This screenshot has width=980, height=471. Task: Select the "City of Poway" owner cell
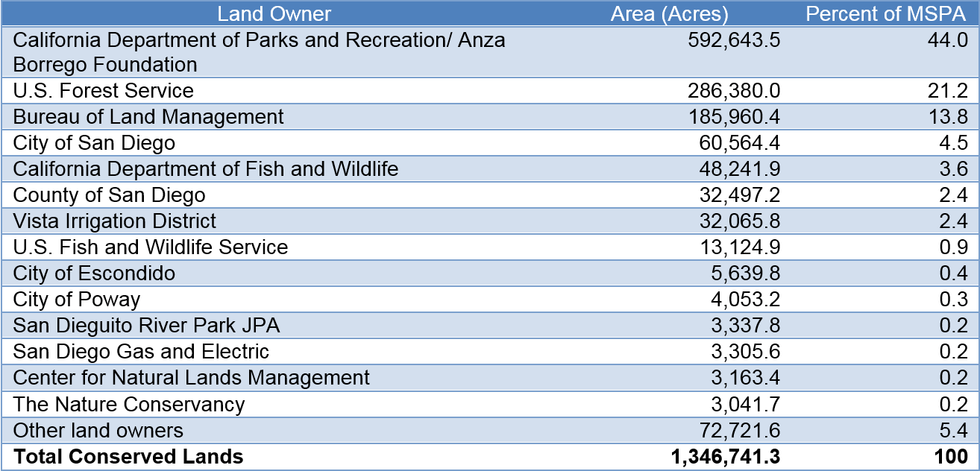pos(77,300)
